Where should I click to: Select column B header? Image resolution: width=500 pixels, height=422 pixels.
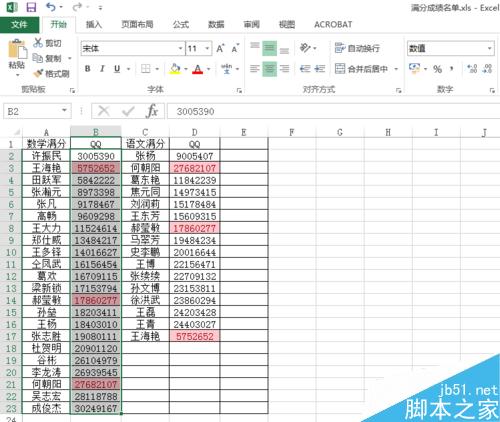(96, 132)
